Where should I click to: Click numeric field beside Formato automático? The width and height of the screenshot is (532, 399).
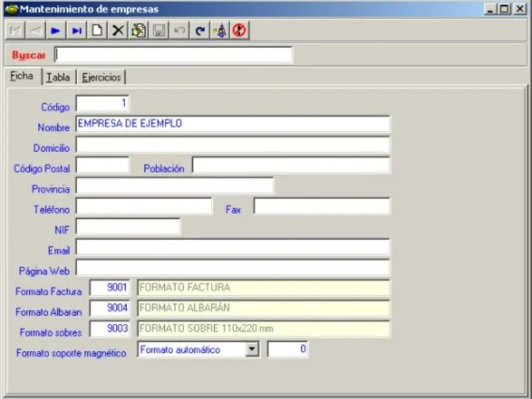pos(288,349)
